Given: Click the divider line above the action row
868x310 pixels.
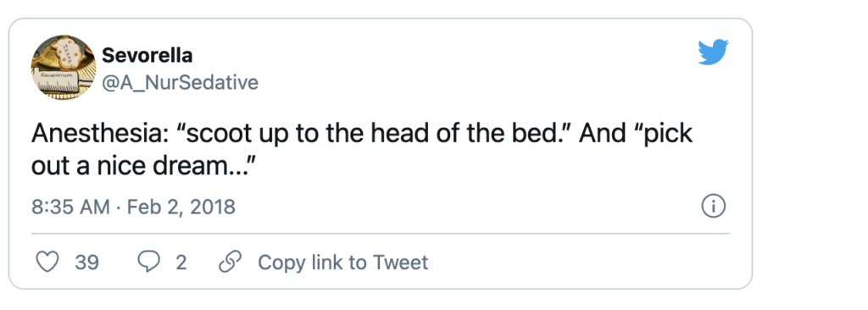Looking at the screenshot, I should tap(380, 234).
